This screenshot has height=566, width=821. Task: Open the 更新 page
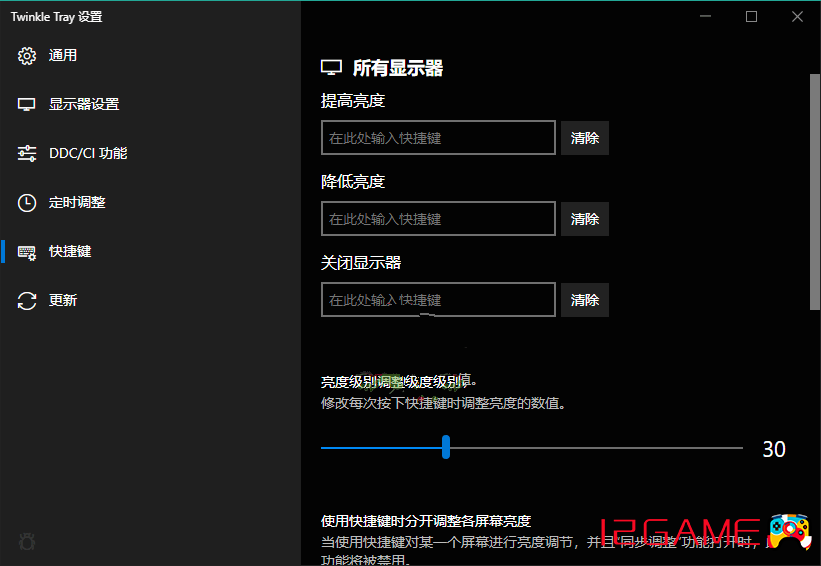pyautogui.click(x=150, y=301)
